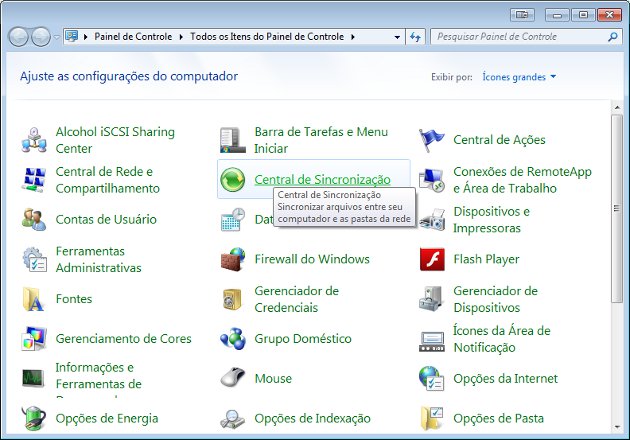Open the Firewall do Windows link

click(x=312, y=259)
